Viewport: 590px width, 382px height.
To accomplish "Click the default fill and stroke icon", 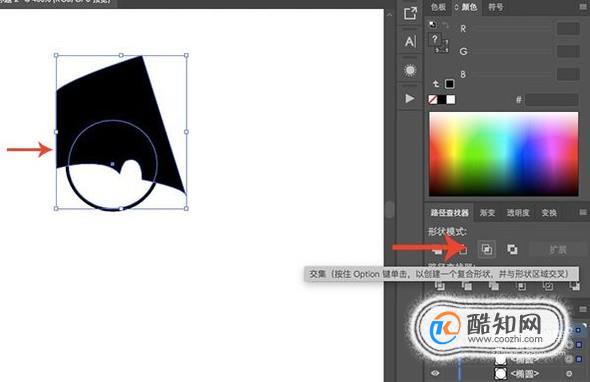I will pyautogui.click(x=433, y=25).
